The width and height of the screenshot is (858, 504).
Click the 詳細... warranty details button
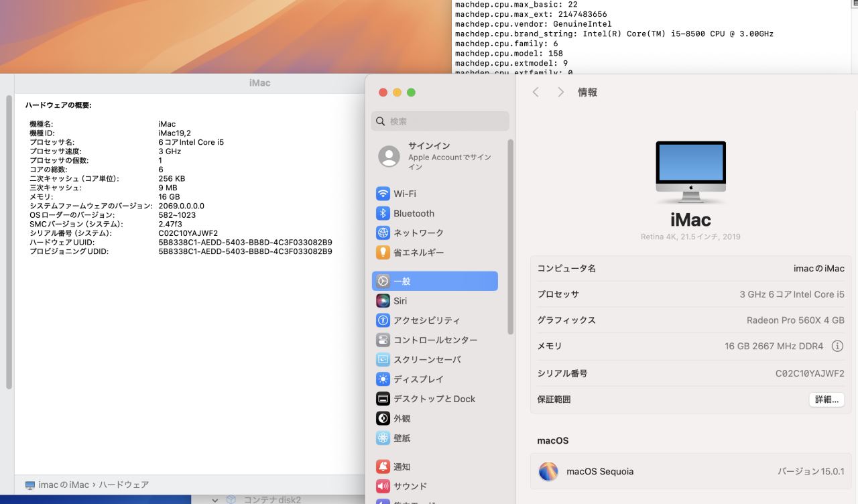826,399
